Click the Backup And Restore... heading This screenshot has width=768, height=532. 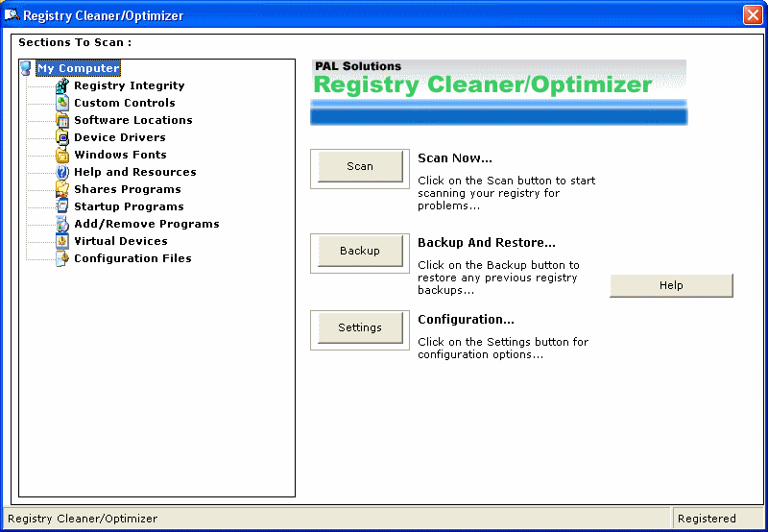click(x=487, y=243)
